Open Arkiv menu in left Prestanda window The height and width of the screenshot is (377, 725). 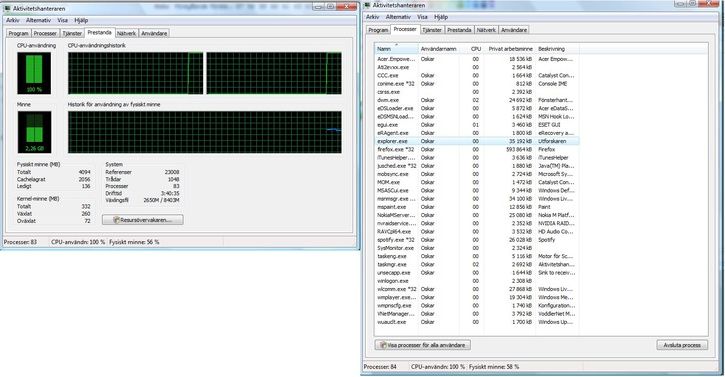12,20
